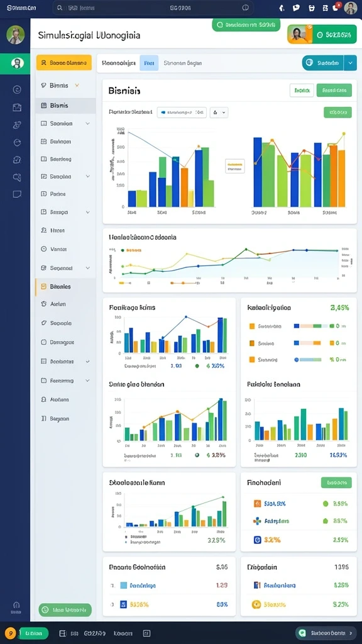Open the dropdown arrow beside the teal button
Viewport: 362px width, 644px height.
(x=350, y=63)
